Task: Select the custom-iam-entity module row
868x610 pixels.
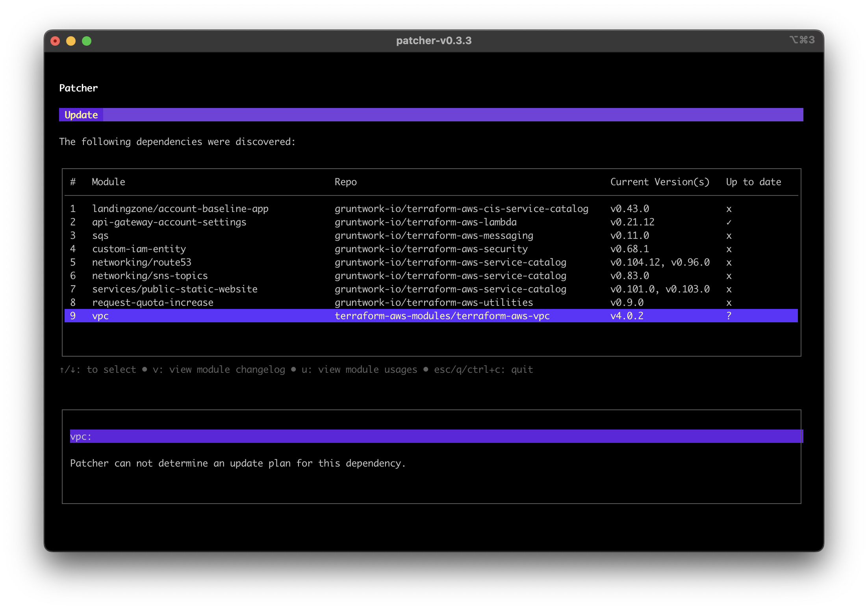Action: [x=139, y=249]
